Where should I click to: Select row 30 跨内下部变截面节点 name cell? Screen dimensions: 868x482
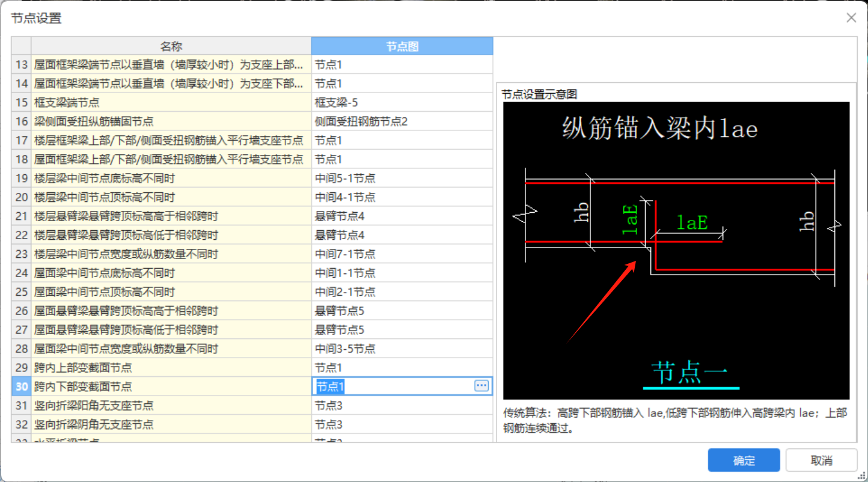click(171, 386)
